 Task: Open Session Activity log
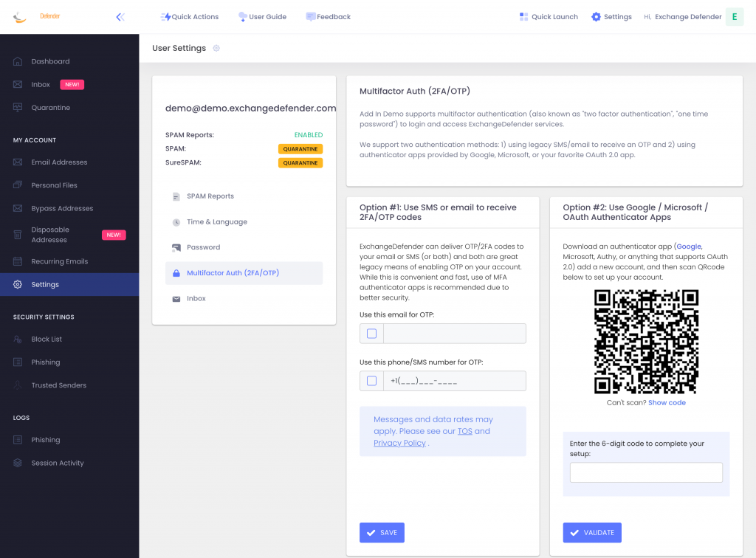pyautogui.click(x=58, y=463)
